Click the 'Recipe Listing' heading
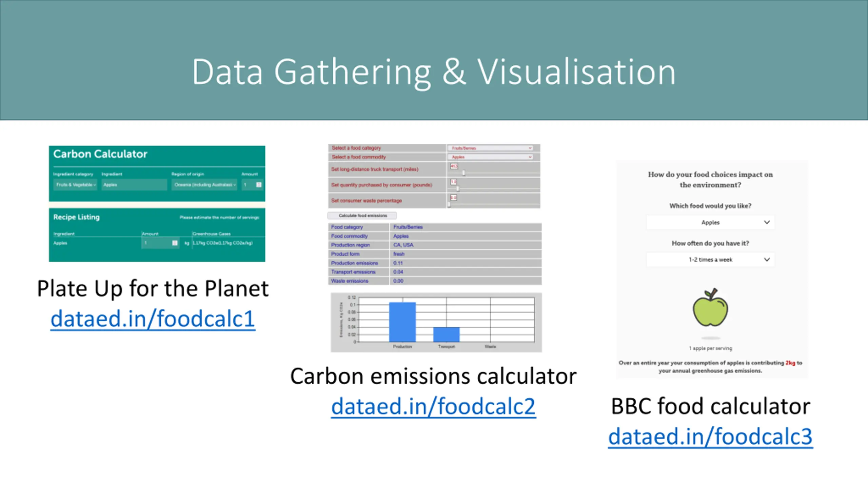The image size is (868, 488). pyautogui.click(x=77, y=217)
